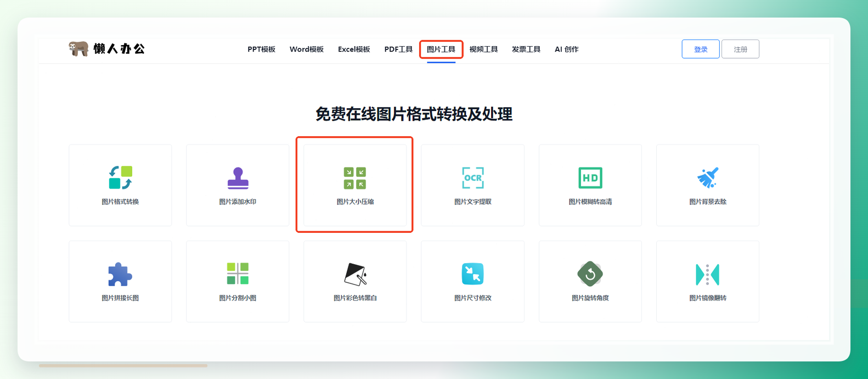Open the PPT模板 menu

261,49
